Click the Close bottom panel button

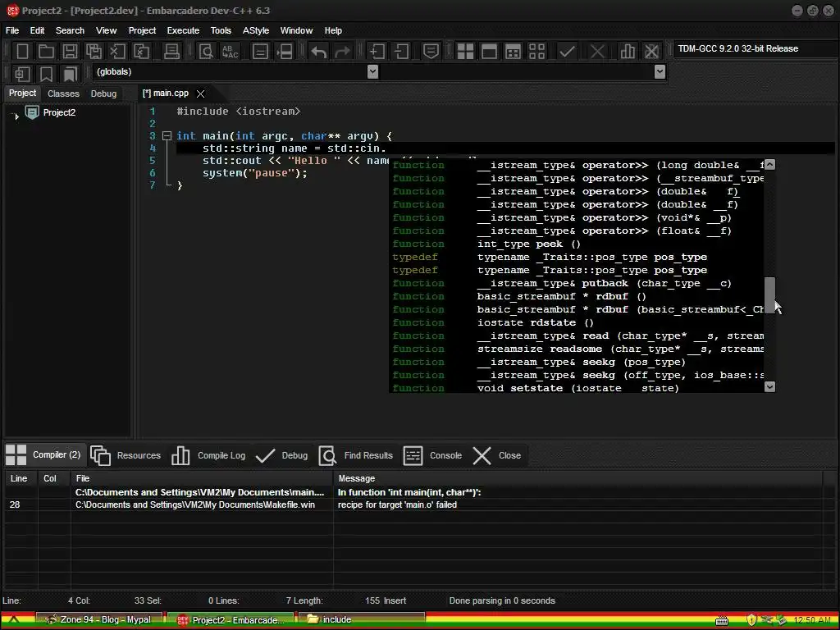(496, 455)
